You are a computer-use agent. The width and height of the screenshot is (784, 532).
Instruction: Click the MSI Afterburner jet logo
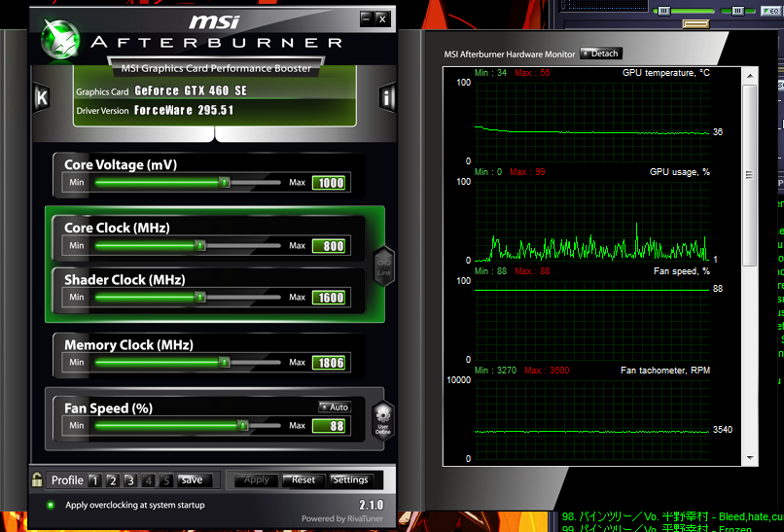coord(60,39)
